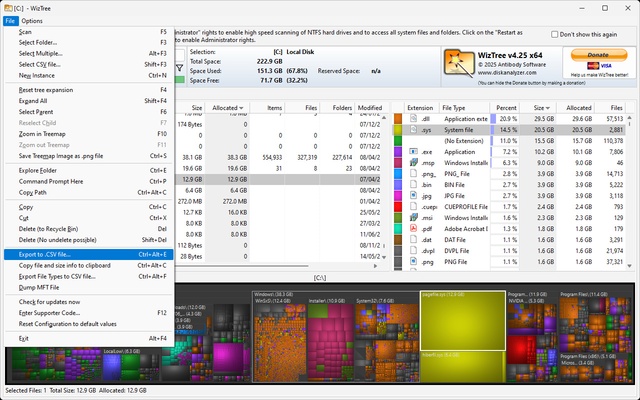Click the .pdf Adobe Acrobat icon
The width and height of the screenshot is (640, 400).
[x=413, y=229]
